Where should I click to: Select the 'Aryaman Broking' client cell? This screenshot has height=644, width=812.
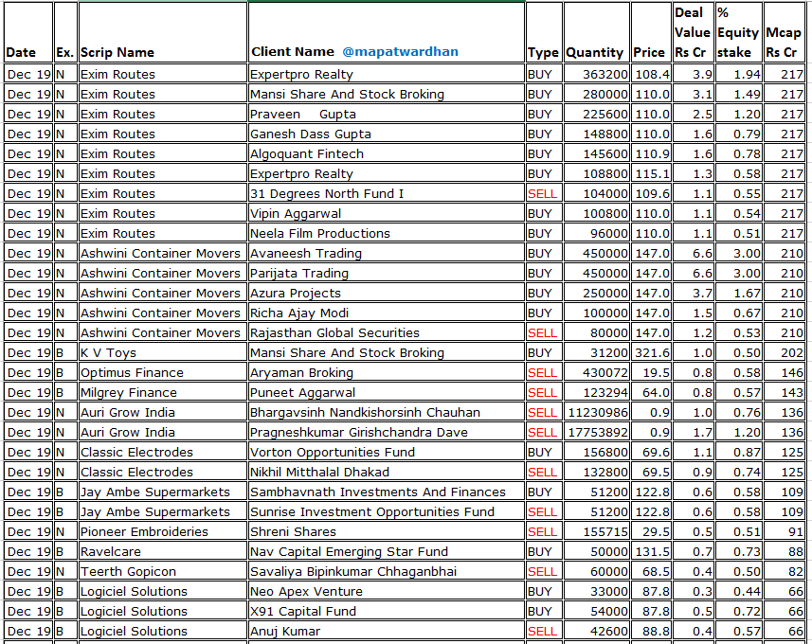click(387, 373)
